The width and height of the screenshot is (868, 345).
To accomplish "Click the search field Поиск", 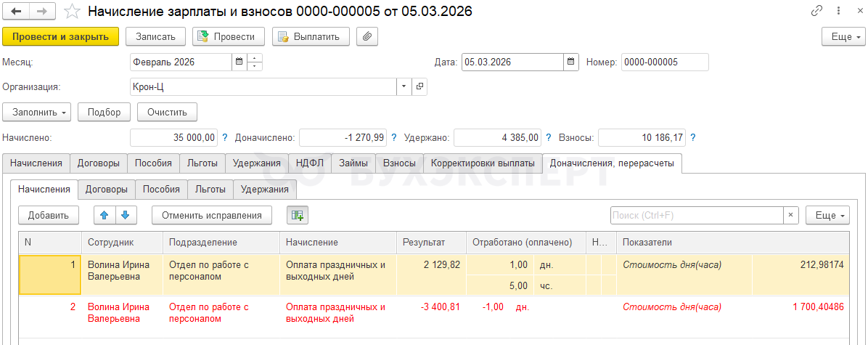I will pos(697,215).
